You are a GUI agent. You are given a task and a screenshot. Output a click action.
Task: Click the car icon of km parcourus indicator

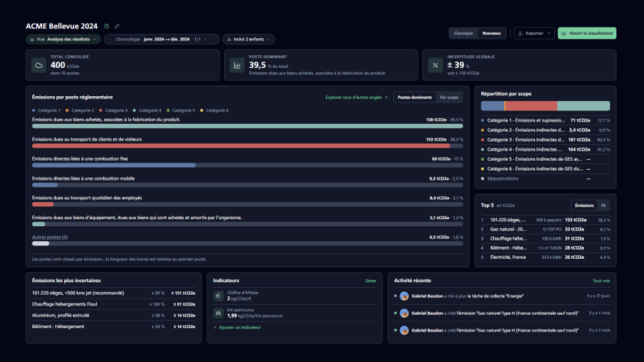tap(218, 313)
